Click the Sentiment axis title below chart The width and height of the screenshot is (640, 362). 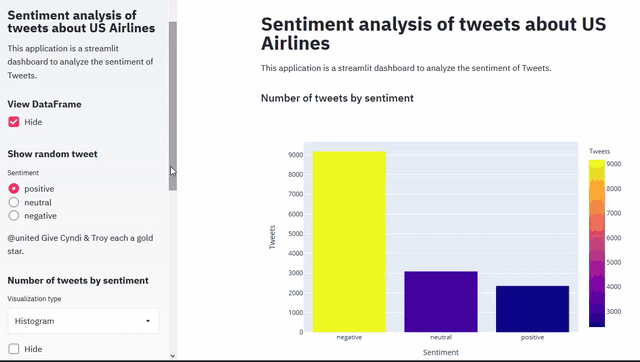pyautogui.click(x=441, y=352)
